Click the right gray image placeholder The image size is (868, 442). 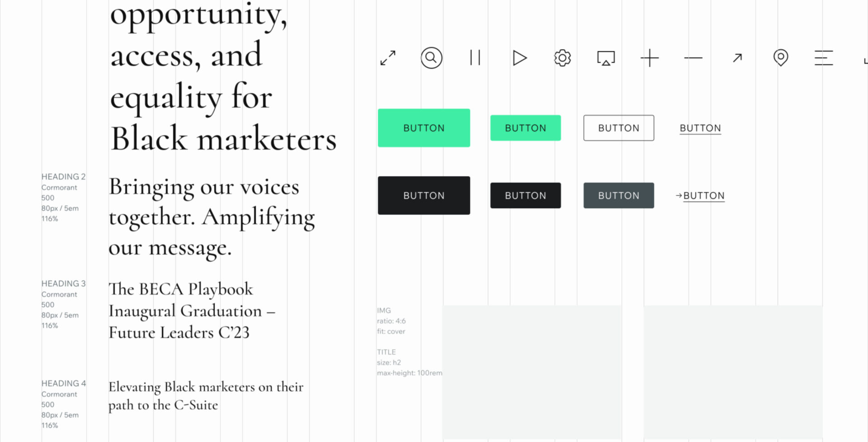pos(733,373)
